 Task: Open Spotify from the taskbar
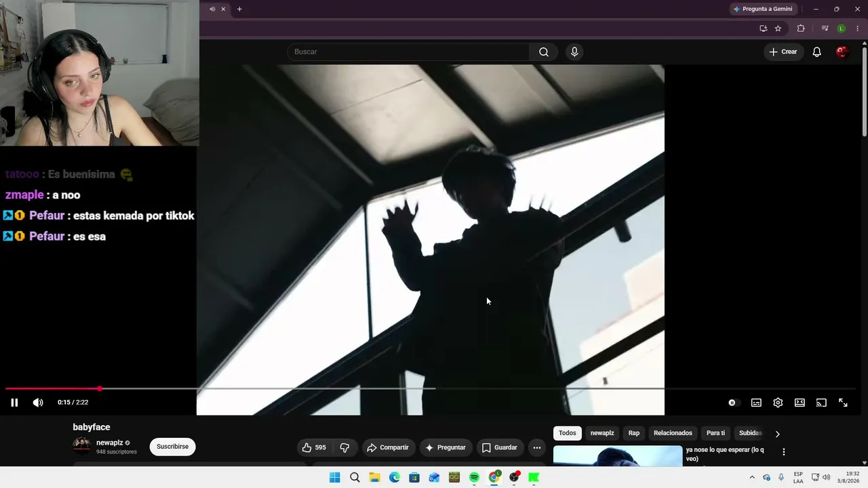point(474,477)
